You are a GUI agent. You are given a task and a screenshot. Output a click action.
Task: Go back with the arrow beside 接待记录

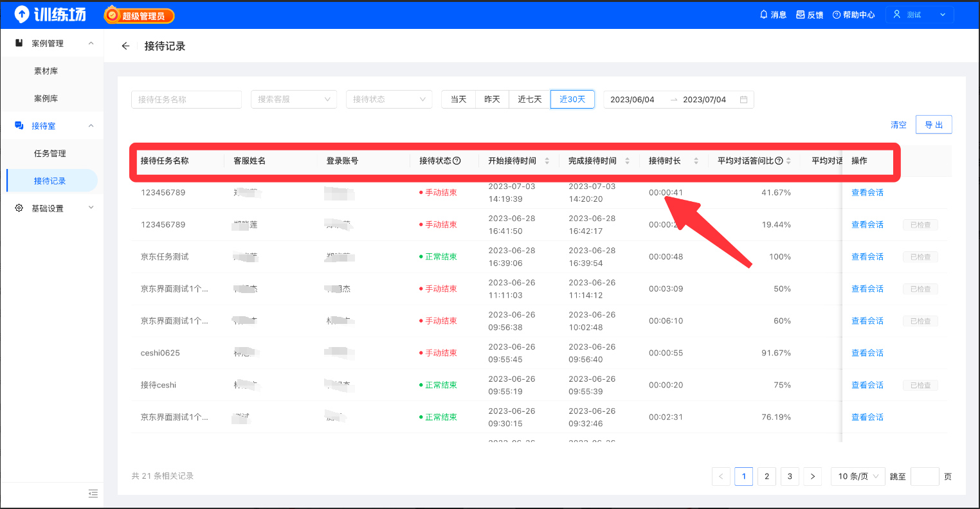point(125,46)
